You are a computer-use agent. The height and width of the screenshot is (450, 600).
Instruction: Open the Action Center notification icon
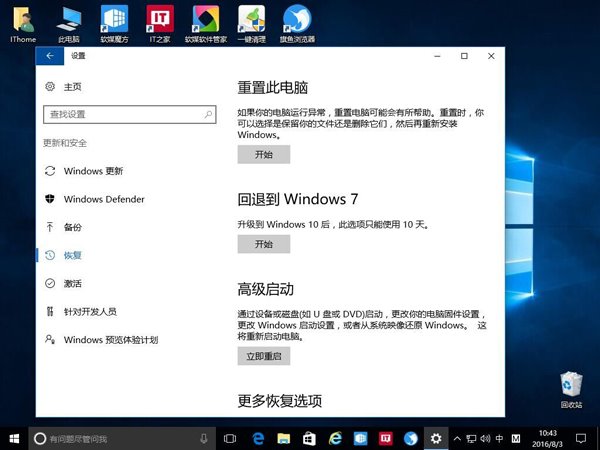pyautogui.click(x=581, y=439)
